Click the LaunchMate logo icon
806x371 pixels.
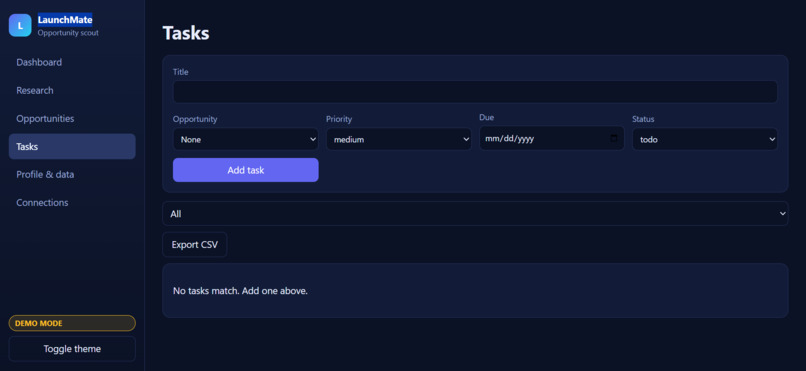(x=20, y=25)
